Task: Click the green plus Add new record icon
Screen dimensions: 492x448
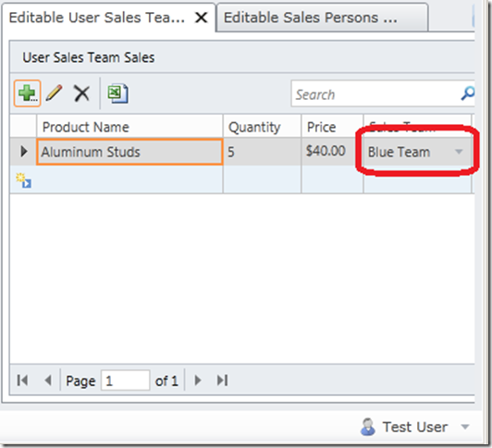Action: coord(28,93)
